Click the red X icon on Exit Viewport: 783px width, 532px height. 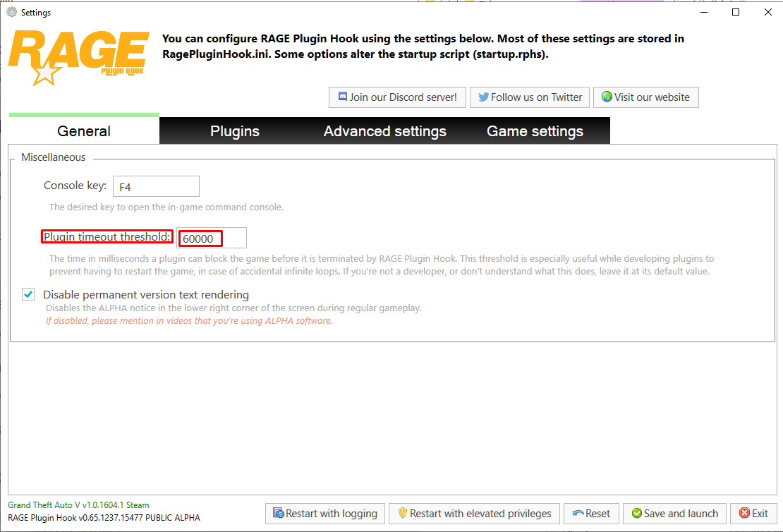744,513
